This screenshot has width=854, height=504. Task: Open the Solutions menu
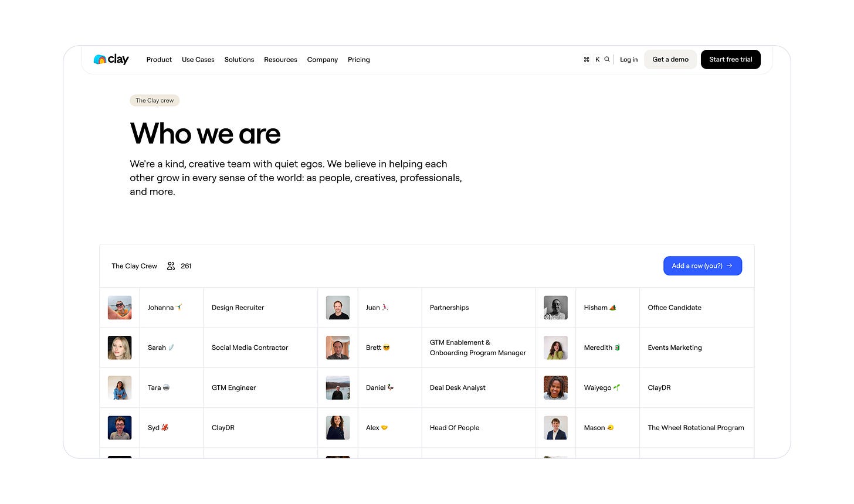tap(239, 60)
